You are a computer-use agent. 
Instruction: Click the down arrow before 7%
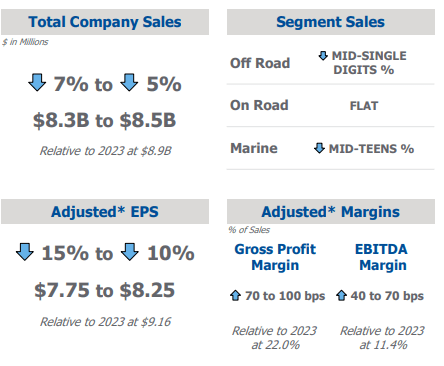(x=37, y=82)
